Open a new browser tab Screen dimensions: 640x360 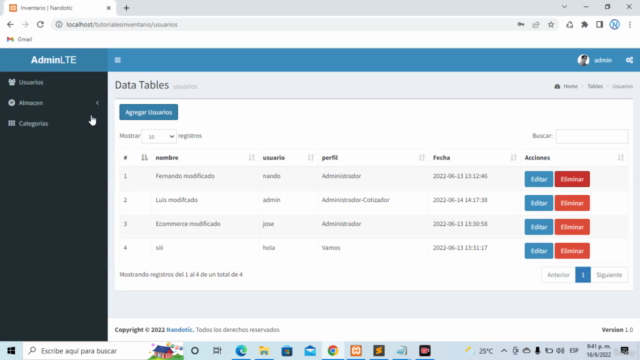126,8
